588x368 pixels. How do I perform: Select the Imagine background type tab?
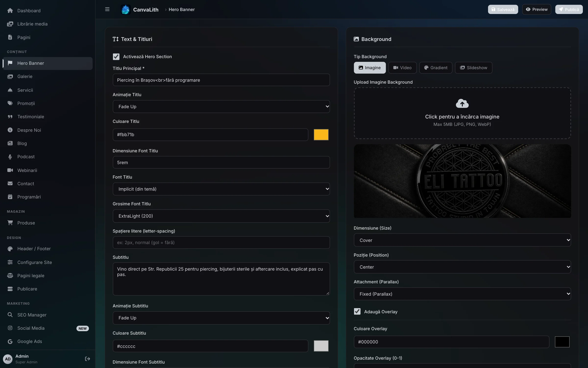[370, 68]
